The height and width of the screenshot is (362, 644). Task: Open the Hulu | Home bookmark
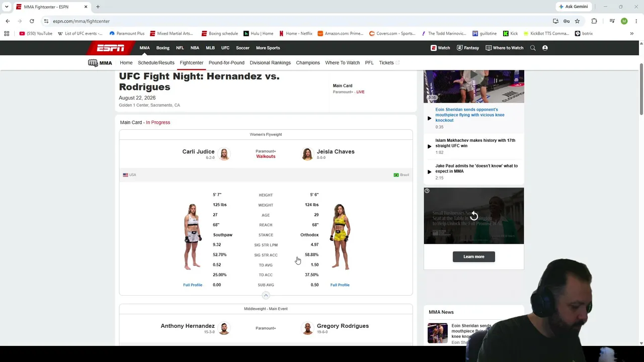pos(258,34)
